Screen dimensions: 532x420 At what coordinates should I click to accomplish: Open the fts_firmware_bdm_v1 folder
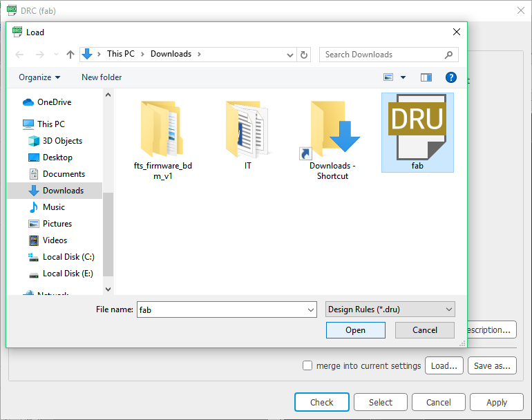pyautogui.click(x=162, y=140)
